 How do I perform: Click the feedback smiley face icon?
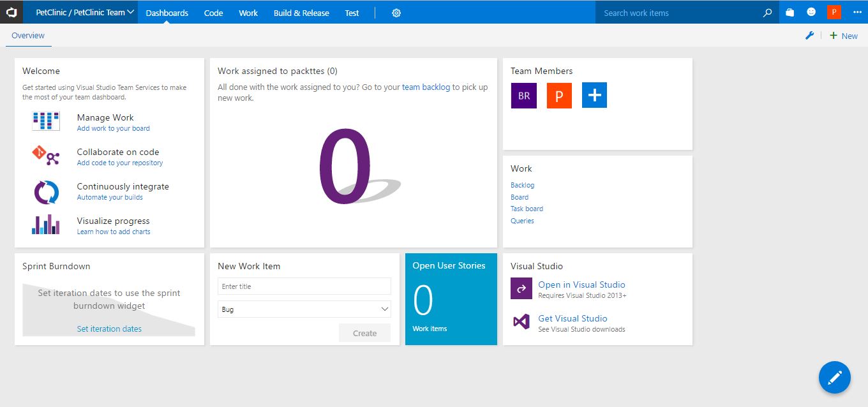(x=811, y=12)
